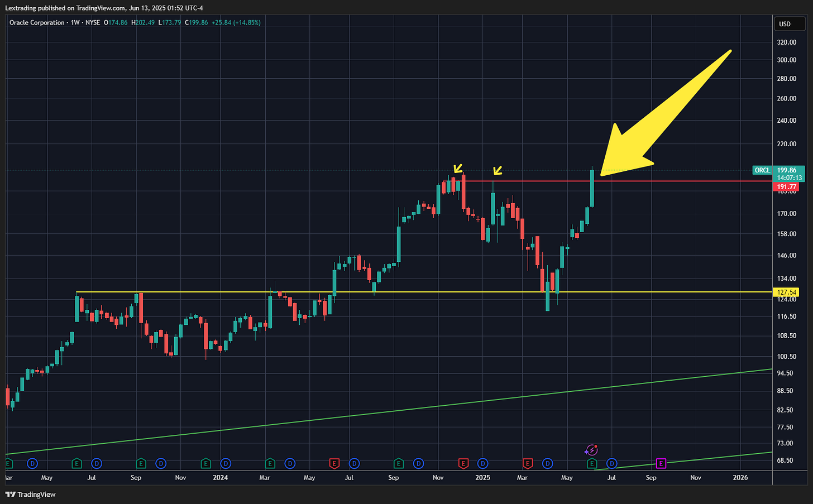This screenshot has width=813, height=504.
Task: Open the dividend marker at January 2025
Action: 483,463
